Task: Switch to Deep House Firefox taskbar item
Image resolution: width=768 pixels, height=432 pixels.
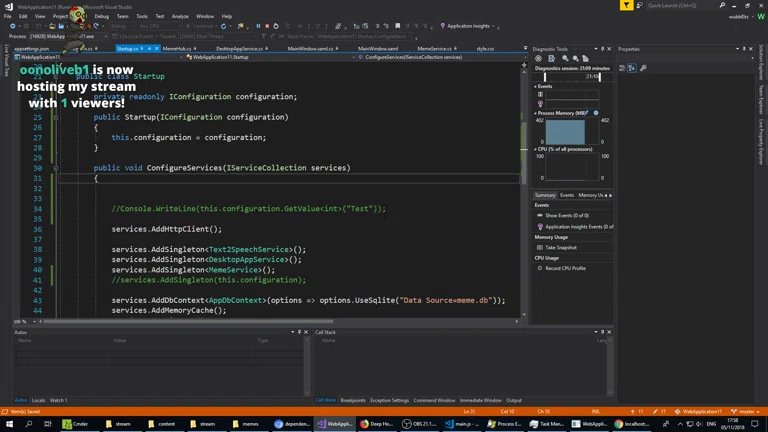Action: point(377,424)
